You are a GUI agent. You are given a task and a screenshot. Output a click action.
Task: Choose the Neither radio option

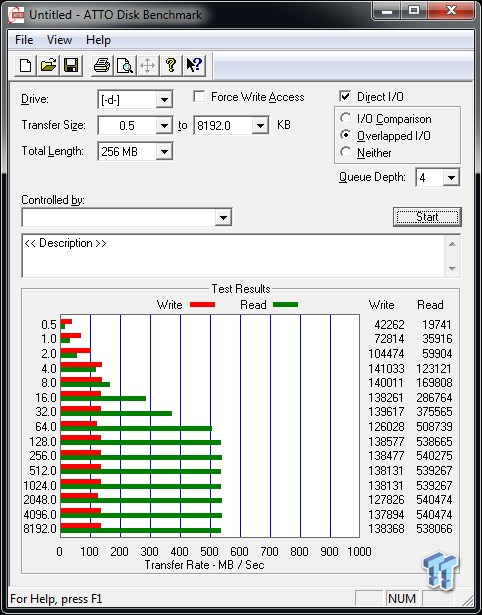click(x=346, y=152)
